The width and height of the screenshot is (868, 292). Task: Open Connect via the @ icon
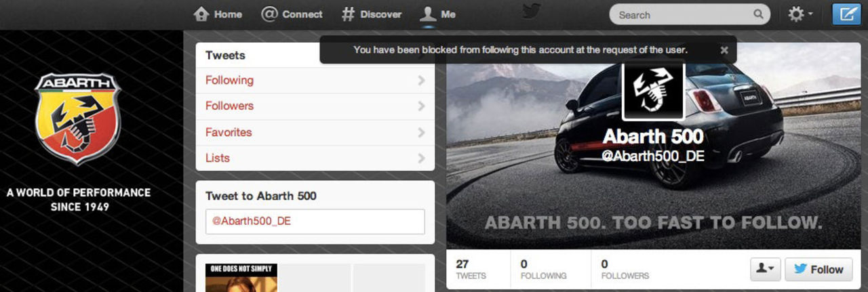point(269,14)
